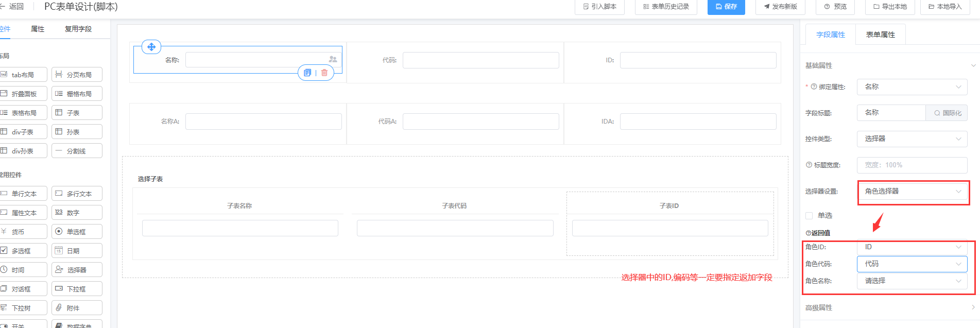
Task: Select the 分页布局 layout component
Action: click(x=77, y=75)
